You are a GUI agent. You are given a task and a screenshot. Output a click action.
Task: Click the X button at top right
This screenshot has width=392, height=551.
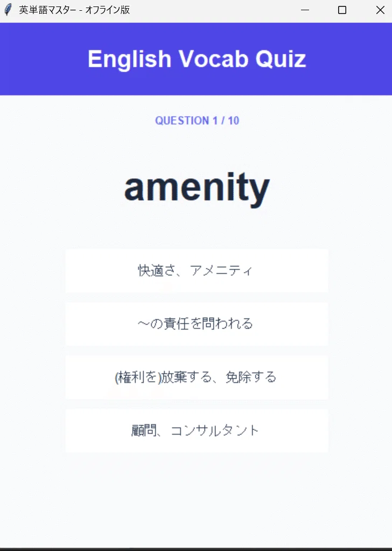pyautogui.click(x=380, y=10)
